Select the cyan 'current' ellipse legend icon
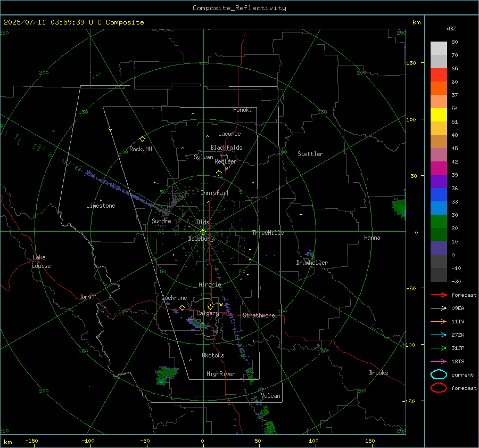479x448 pixels. 439,374
